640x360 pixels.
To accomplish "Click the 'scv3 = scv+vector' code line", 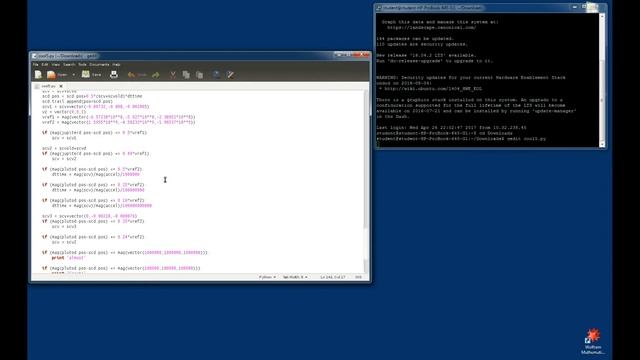I will tap(89, 216).
